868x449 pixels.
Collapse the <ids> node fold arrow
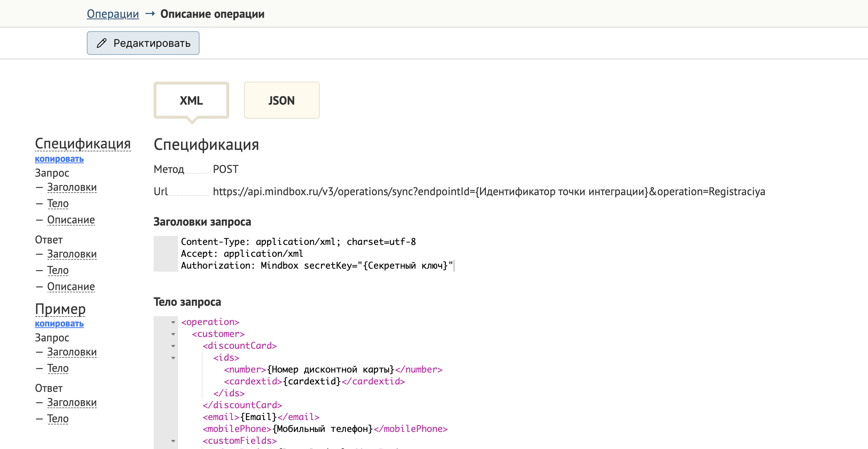click(x=173, y=358)
